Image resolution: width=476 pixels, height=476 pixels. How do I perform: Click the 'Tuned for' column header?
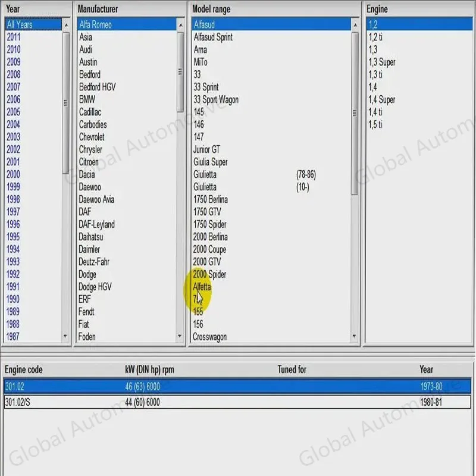pos(292,369)
